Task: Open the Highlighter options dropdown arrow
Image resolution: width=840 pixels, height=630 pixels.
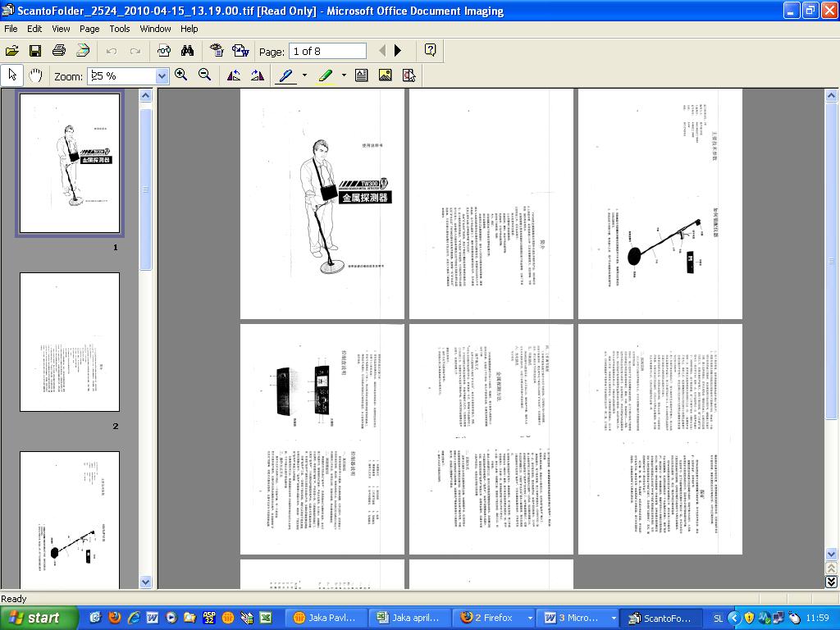Action: click(344, 75)
